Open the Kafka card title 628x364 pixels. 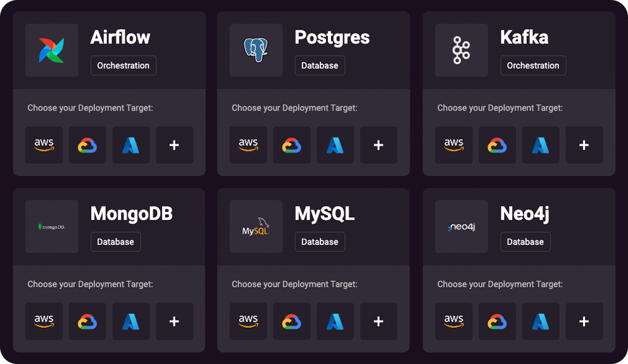(x=524, y=37)
